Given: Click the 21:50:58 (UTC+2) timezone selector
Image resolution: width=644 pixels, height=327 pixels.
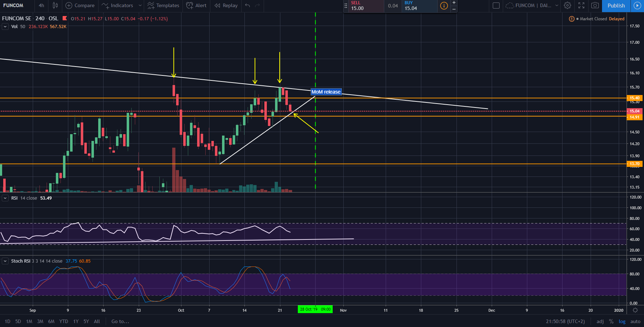Looking at the screenshot, I should (565, 321).
